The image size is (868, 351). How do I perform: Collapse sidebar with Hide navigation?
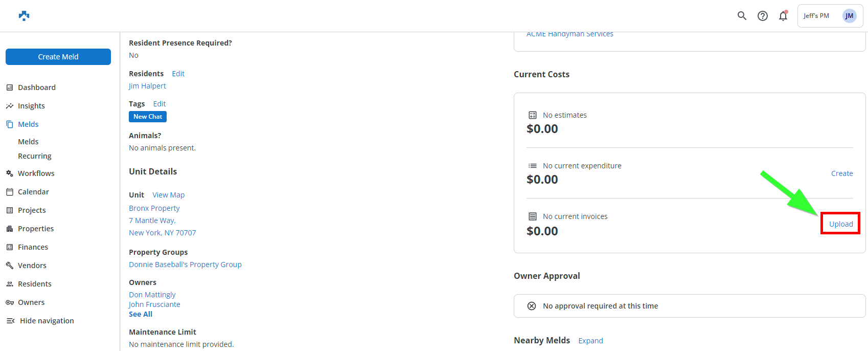(47, 321)
